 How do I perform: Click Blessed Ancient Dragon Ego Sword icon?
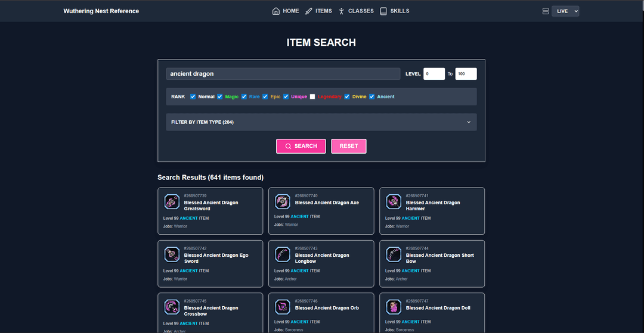[x=172, y=254]
